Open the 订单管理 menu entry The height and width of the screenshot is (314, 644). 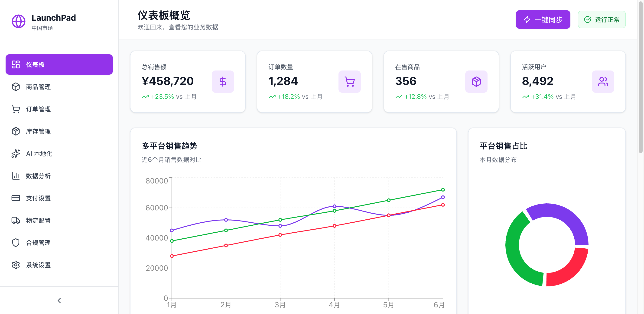coord(38,109)
